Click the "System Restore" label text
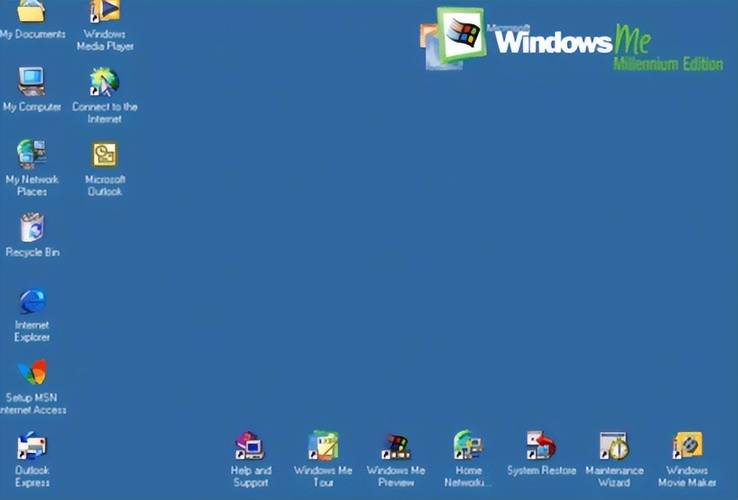The width and height of the screenshot is (738, 500). [541, 470]
